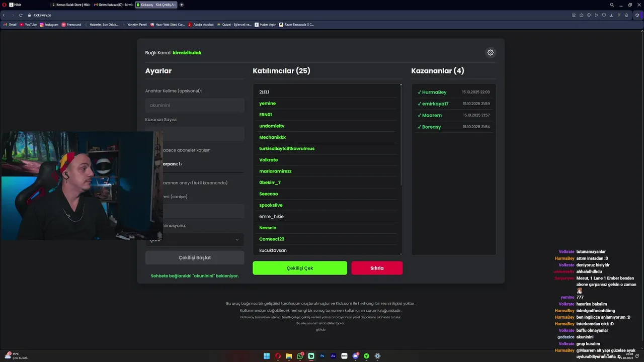The image size is (644, 362).
Task: Open the Gmail bookmark
Action: pyautogui.click(x=10, y=24)
